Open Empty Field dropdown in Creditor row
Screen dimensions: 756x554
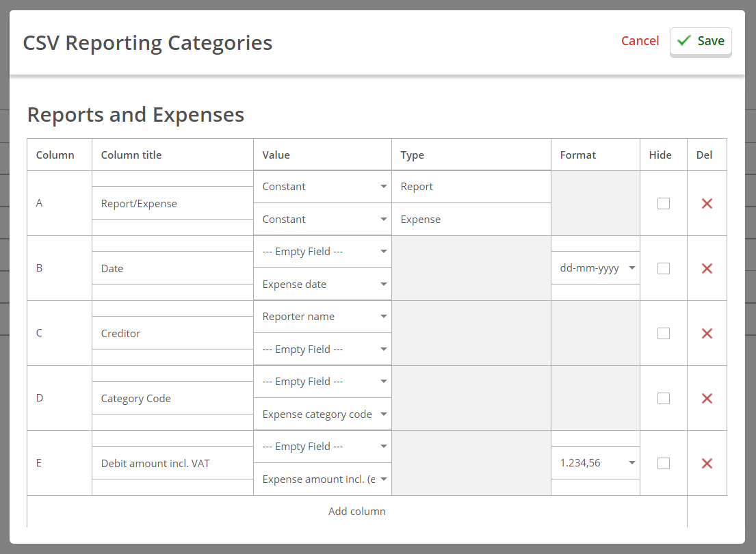click(x=322, y=349)
